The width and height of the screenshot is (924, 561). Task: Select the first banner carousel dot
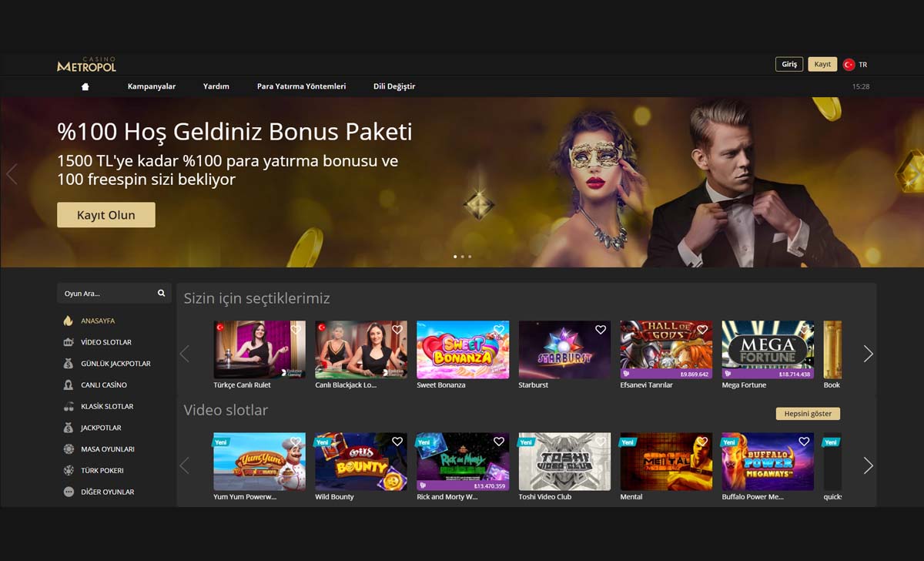455,256
